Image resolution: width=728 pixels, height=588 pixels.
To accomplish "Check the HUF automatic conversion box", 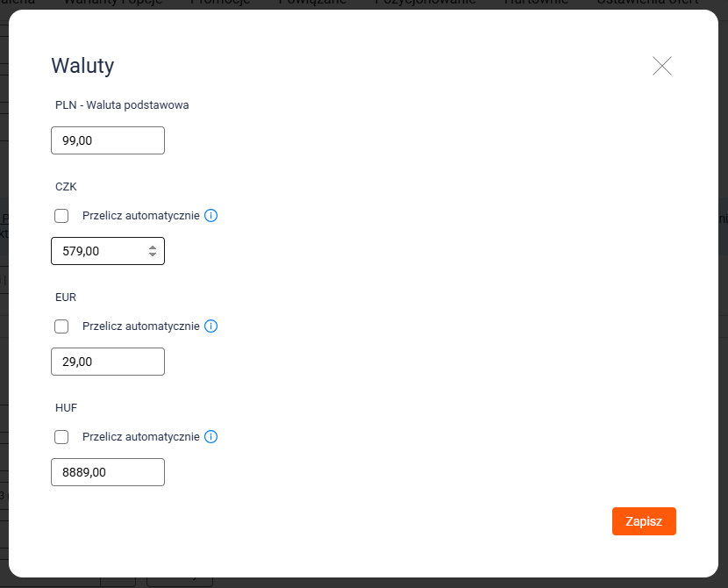I will coord(61,437).
